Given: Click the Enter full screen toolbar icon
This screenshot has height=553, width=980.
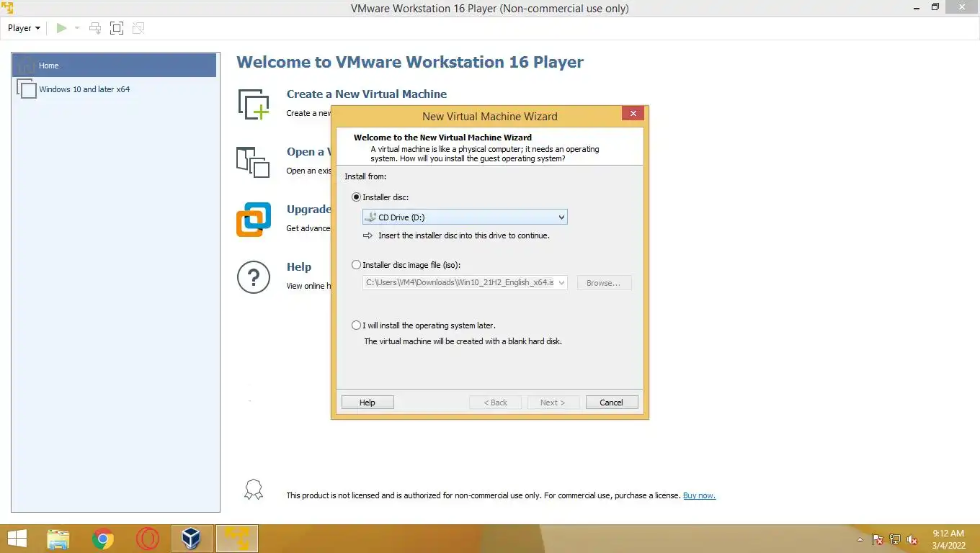Looking at the screenshot, I should pyautogui.click(x=117, y=28).
